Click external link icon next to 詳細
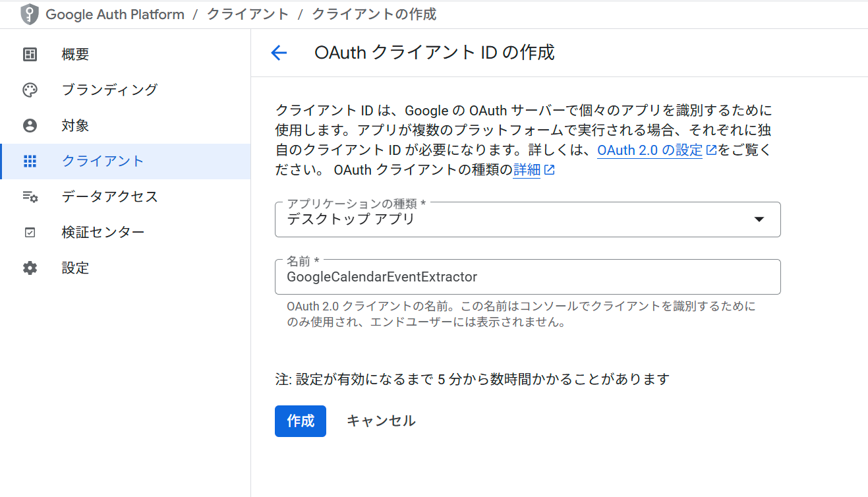This screenshot has width=868, height=497. click(x=549, y=169)
